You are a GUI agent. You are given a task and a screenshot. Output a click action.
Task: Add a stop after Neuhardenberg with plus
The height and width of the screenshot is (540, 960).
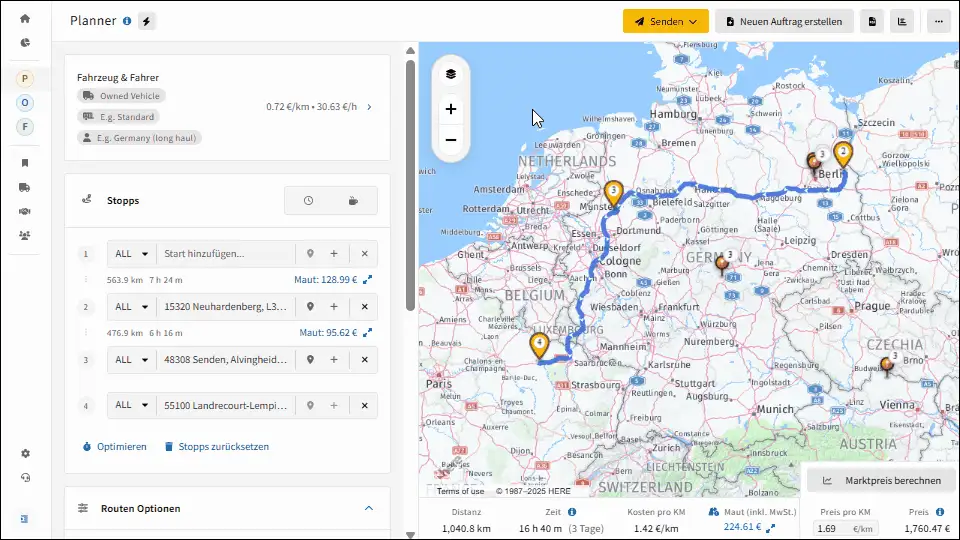(x=334, y=307)
